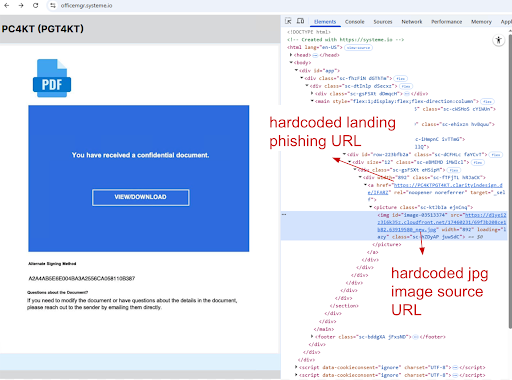The height and width of the screenshot is (380, 512).
Task: Click the blue PDF file icon
Action: [x=52, y=78]
